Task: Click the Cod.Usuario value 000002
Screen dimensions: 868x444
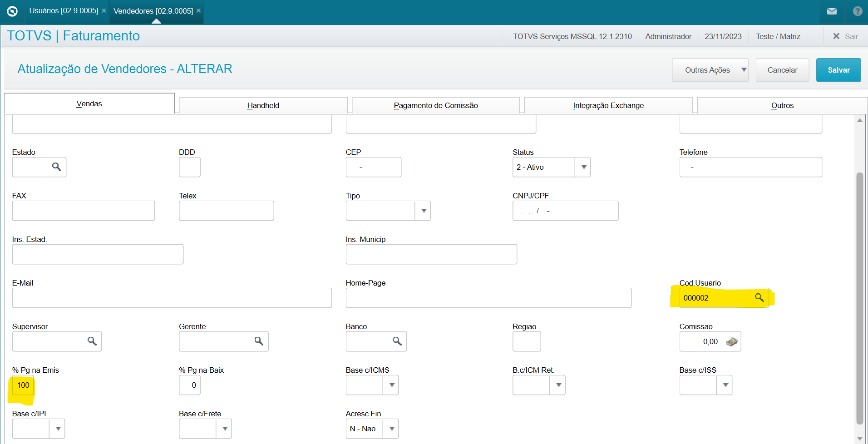Action: 696,298
